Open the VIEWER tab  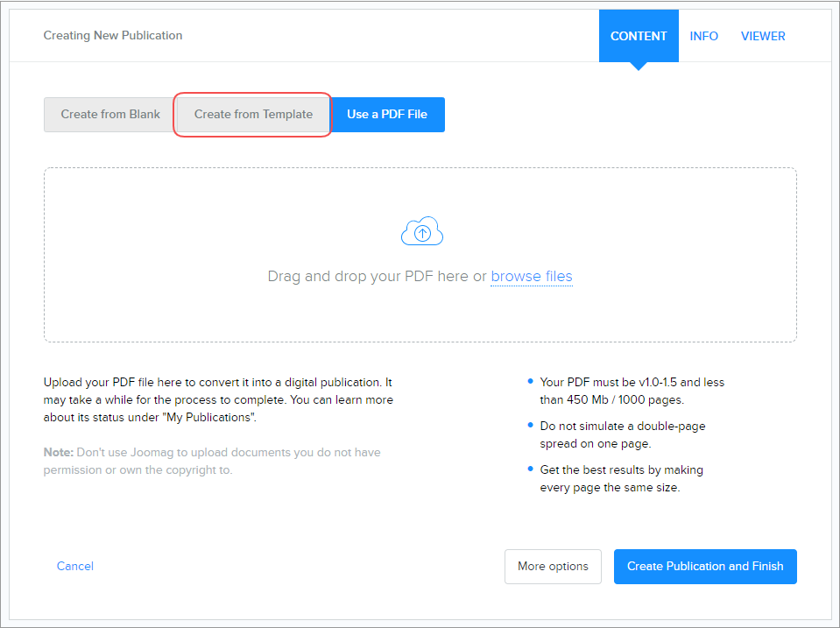[763, 36]
